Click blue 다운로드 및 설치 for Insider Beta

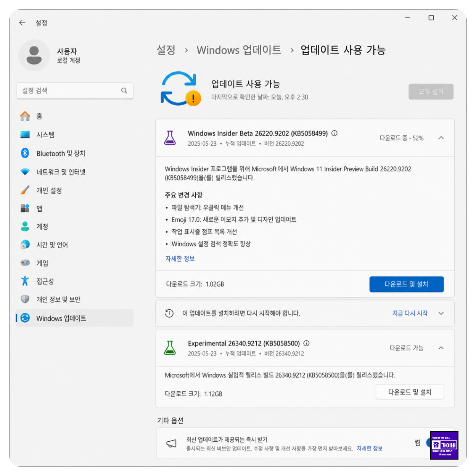[407, 284]
